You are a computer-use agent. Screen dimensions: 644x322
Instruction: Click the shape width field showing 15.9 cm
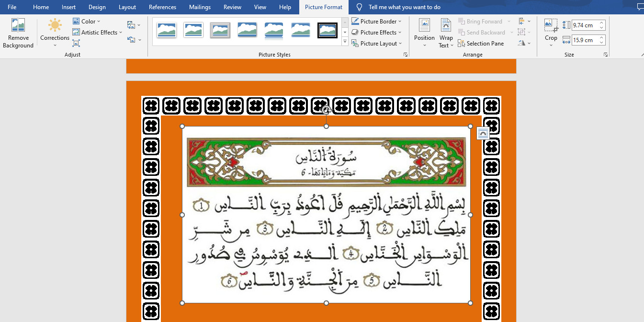point(585,40)
